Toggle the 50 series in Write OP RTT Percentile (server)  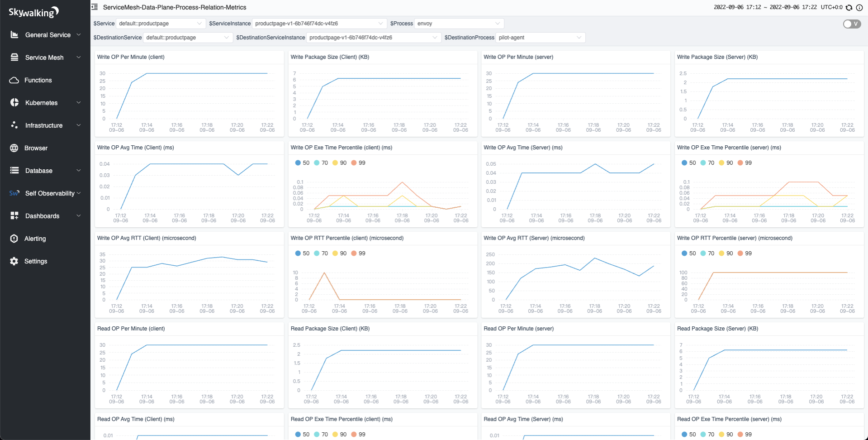click(688, 253)
